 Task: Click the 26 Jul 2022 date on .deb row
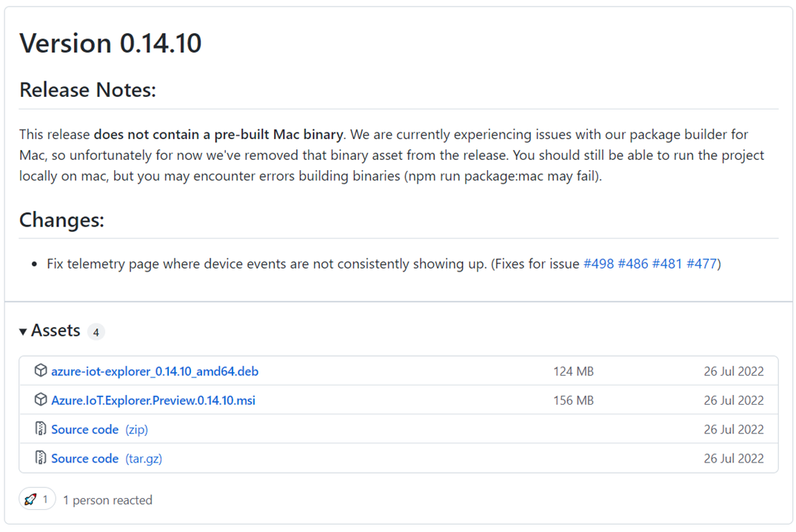point(733,371)
